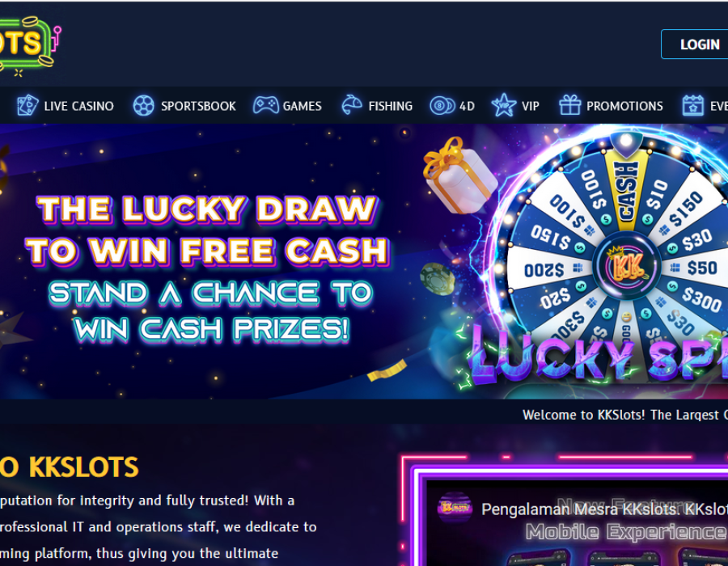Click the Lucky Draw banner headline

click(207, 230)
